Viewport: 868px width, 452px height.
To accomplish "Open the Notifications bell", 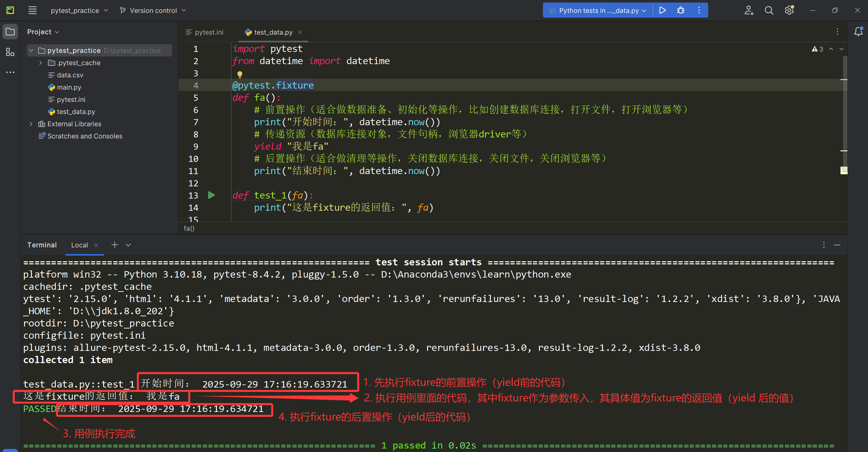I will [x=858, y=32].
